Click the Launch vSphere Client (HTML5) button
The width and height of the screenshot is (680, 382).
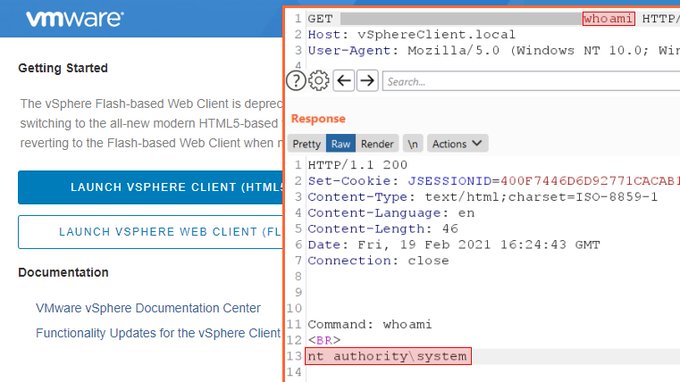[150, 187]
